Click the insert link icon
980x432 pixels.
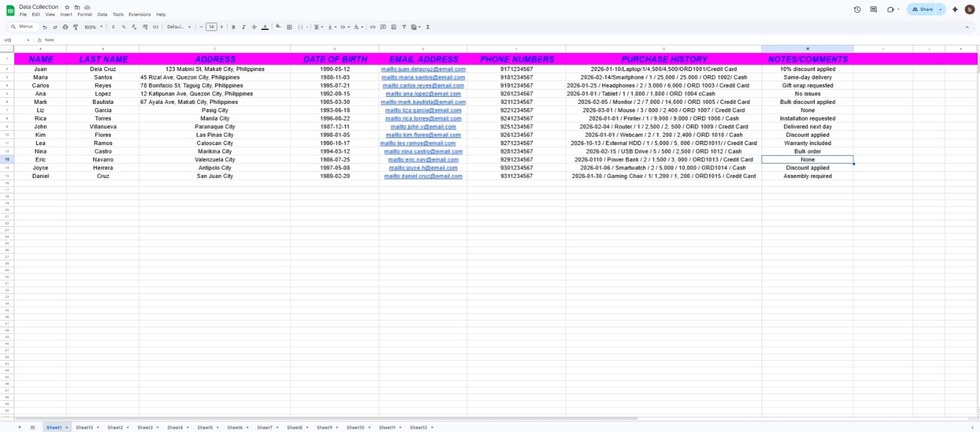[x=373, y=27]
